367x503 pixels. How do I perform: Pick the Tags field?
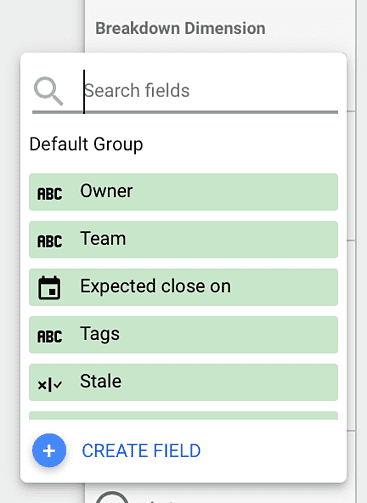(x=183, y=335)
